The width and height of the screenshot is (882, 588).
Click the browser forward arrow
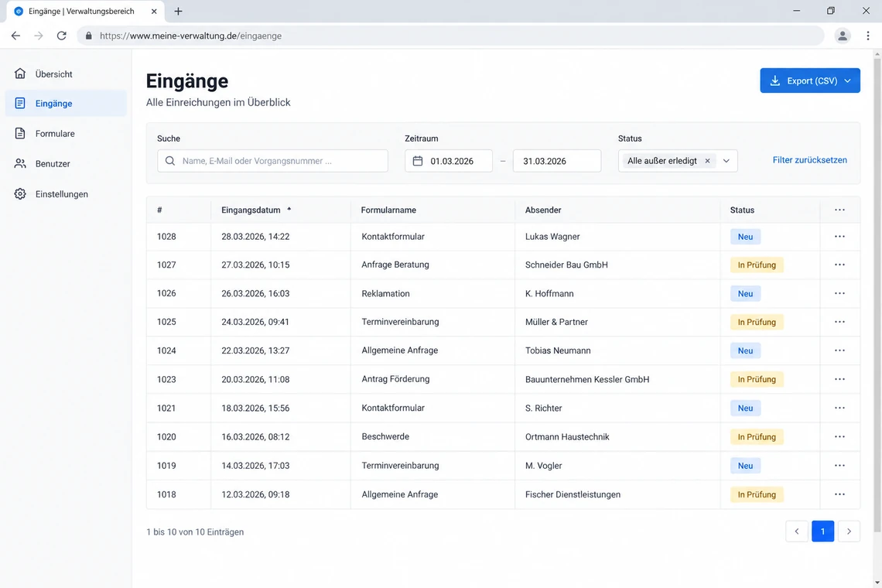click(38, 36)
